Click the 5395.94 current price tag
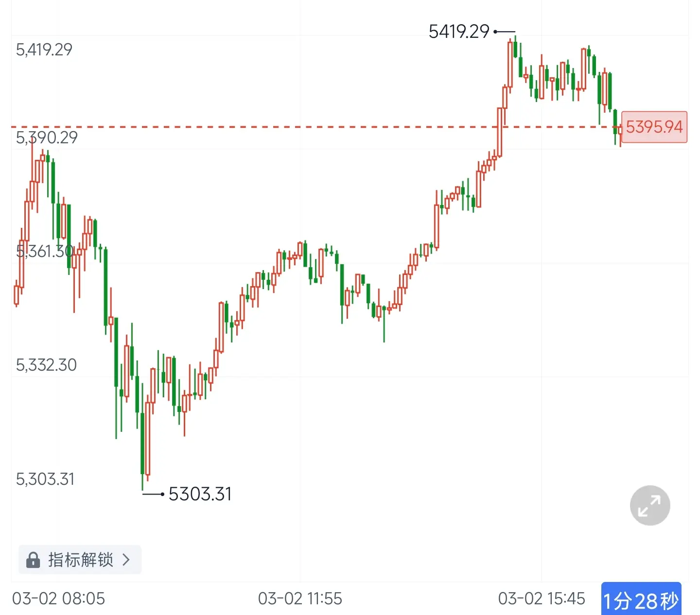This screenshot has height=615, width=700. tap(654, 127)
